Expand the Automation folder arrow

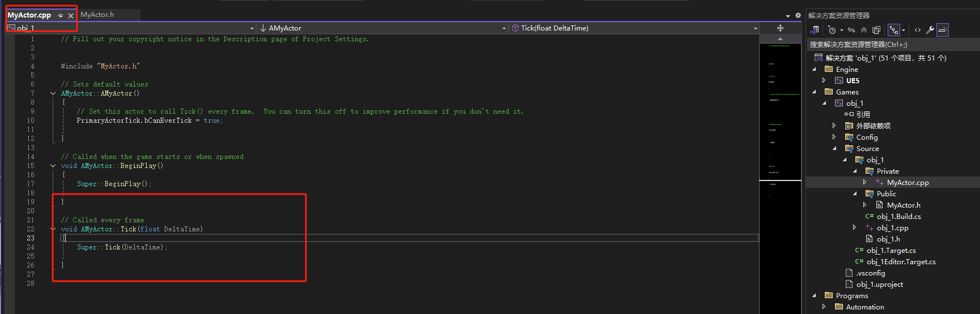(x=824, y=307)
